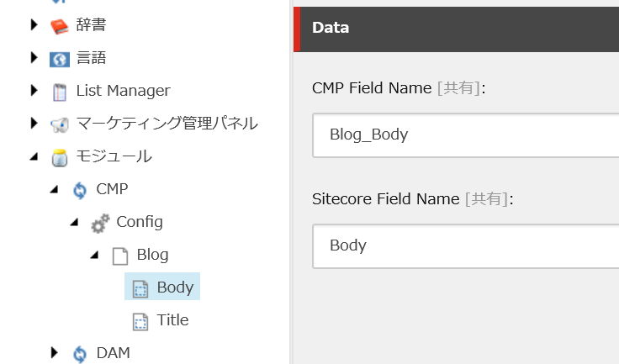Select the Title item in tree

pos(172,319)
